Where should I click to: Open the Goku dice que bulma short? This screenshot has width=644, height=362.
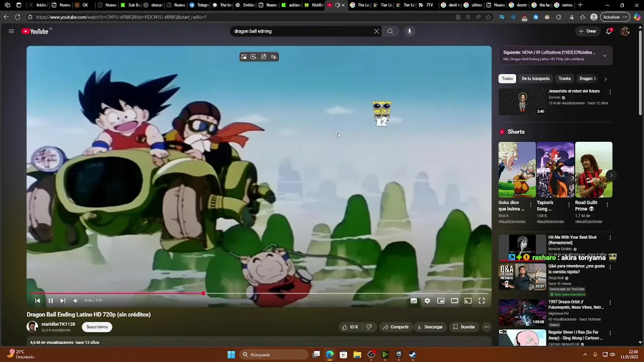click(517, 170)
